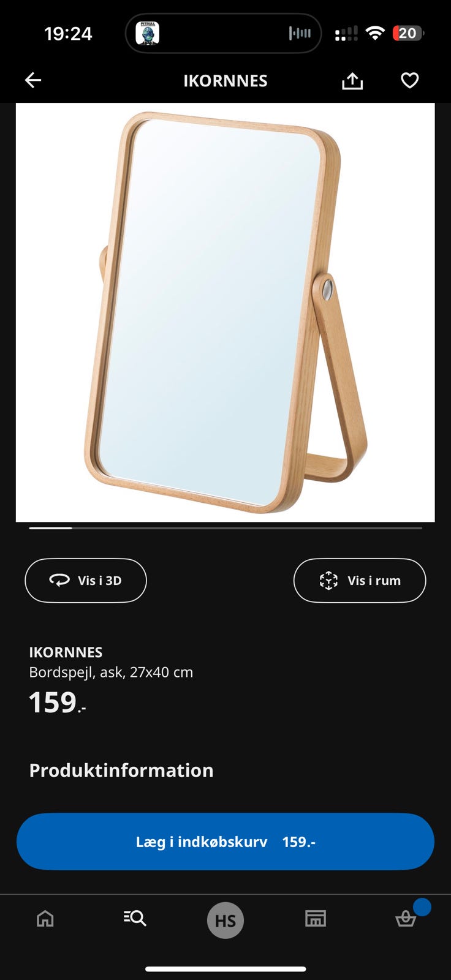Tap the back arrow icon
Viewport: 451px width, 980px height.
point(33,80)
